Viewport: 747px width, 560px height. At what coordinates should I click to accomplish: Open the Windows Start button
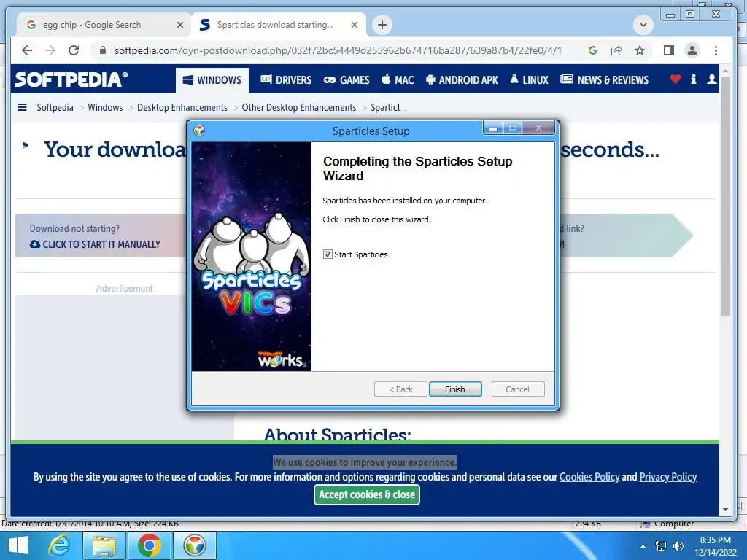pos(18,545)
